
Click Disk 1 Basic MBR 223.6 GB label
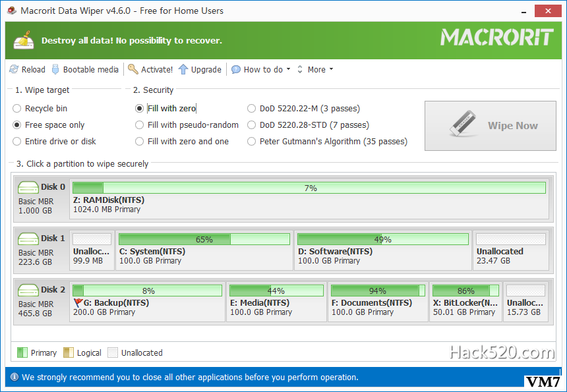tap(36, 257)
